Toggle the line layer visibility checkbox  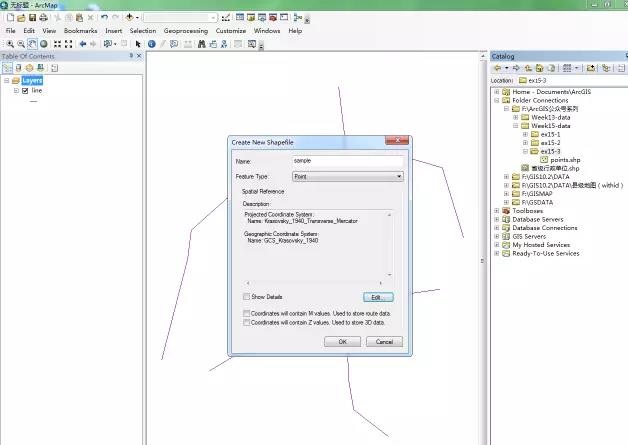25,91
